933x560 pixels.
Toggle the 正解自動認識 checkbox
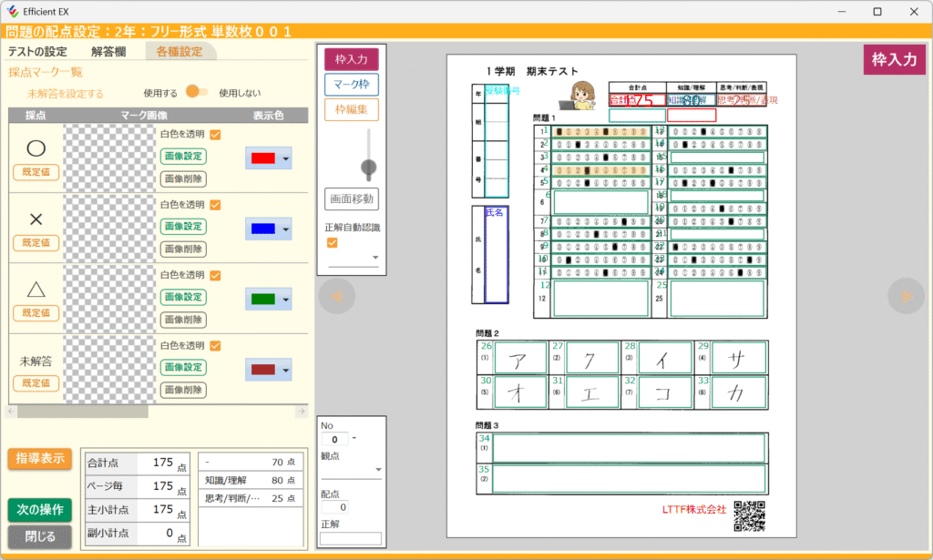pyautogui.click(x=333, y=242)
